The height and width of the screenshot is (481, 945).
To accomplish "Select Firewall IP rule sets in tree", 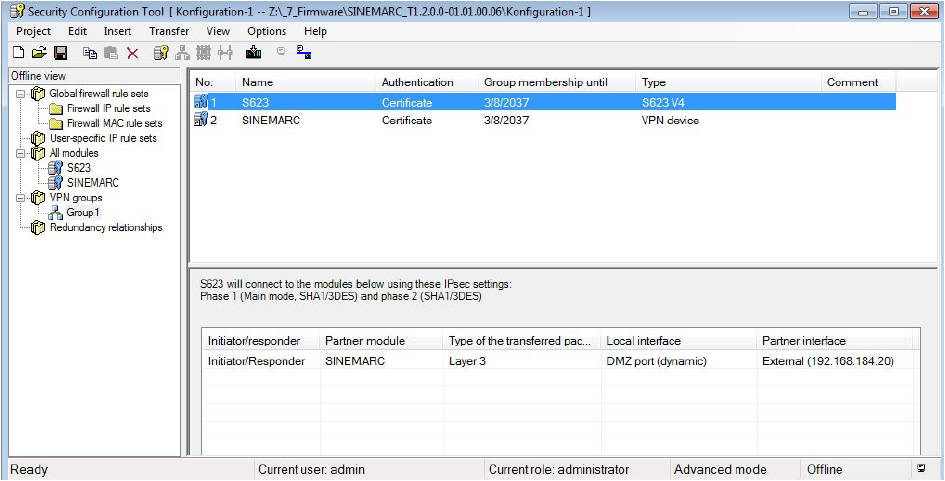I will point(108,108).
